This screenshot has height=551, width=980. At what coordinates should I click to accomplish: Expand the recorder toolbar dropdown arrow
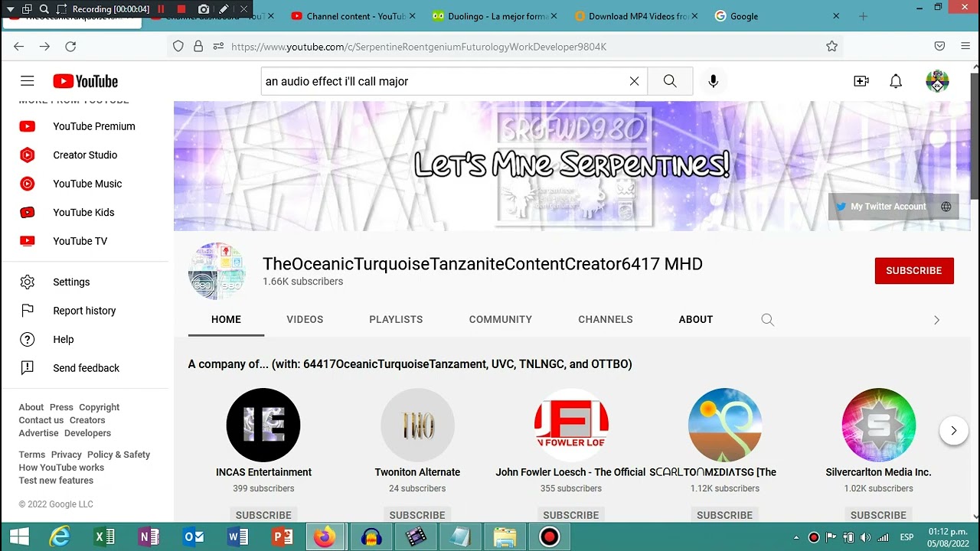[x=10, y=9]
